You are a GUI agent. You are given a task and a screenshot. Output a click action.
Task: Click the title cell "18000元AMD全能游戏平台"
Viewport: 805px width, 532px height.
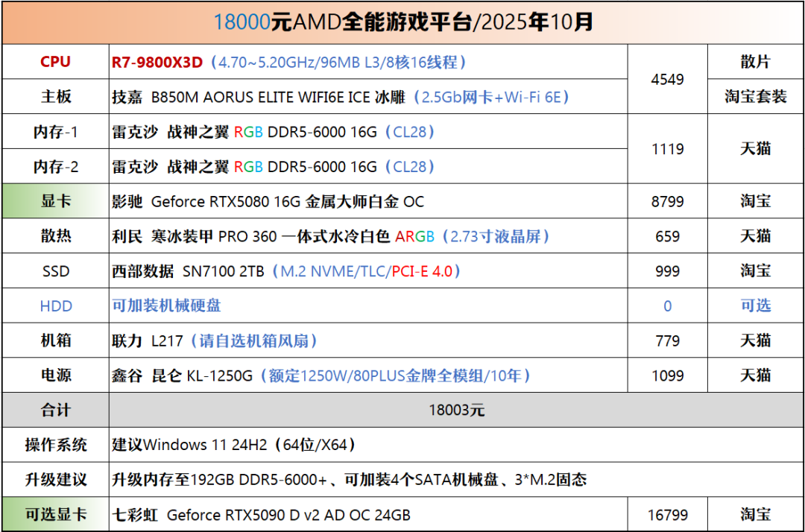click(402, 22)
